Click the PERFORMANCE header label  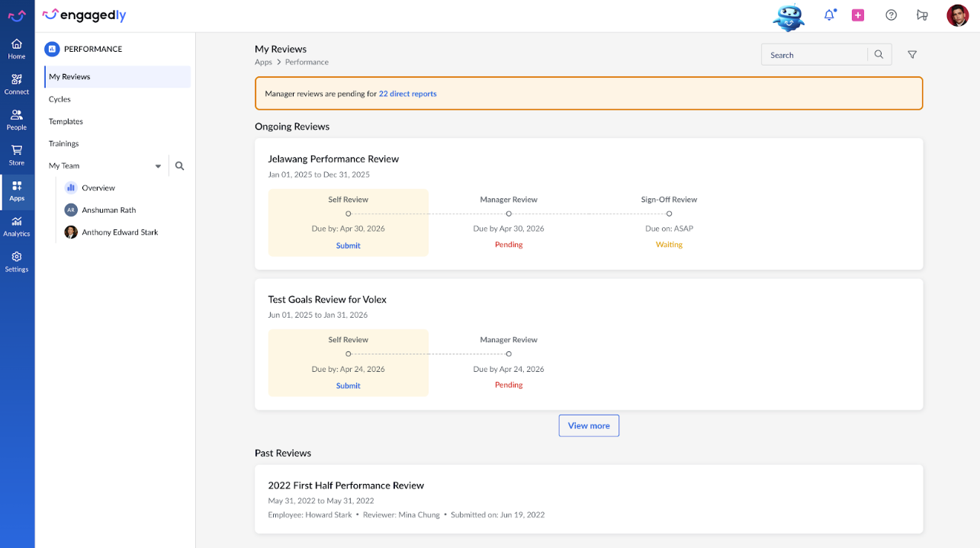click(93, 49)
